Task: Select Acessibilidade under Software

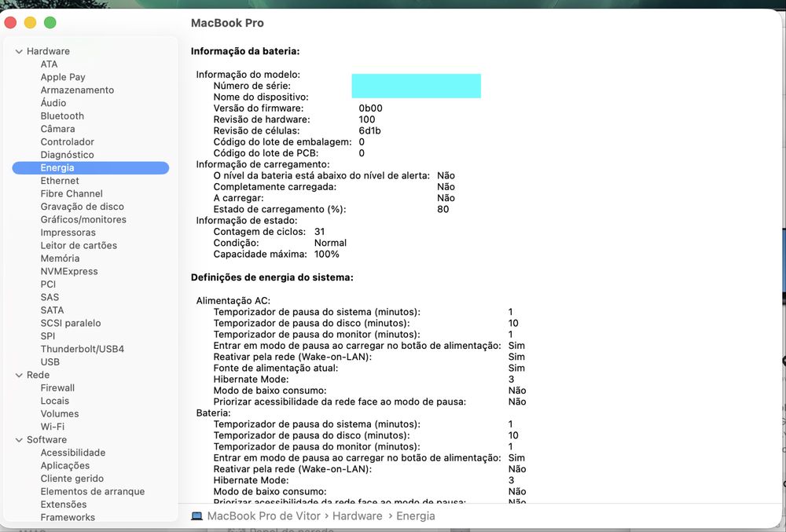Action: (73, 453)
